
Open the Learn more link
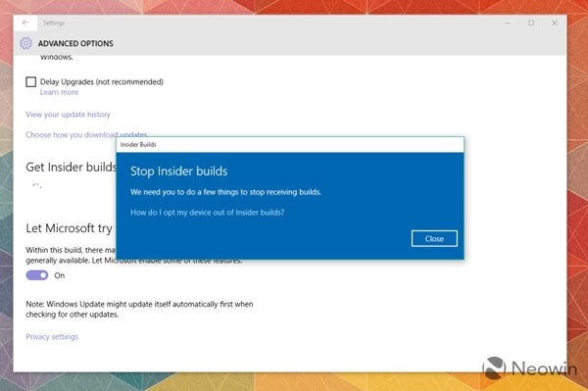pyautogui.click(x=59, y=92)
